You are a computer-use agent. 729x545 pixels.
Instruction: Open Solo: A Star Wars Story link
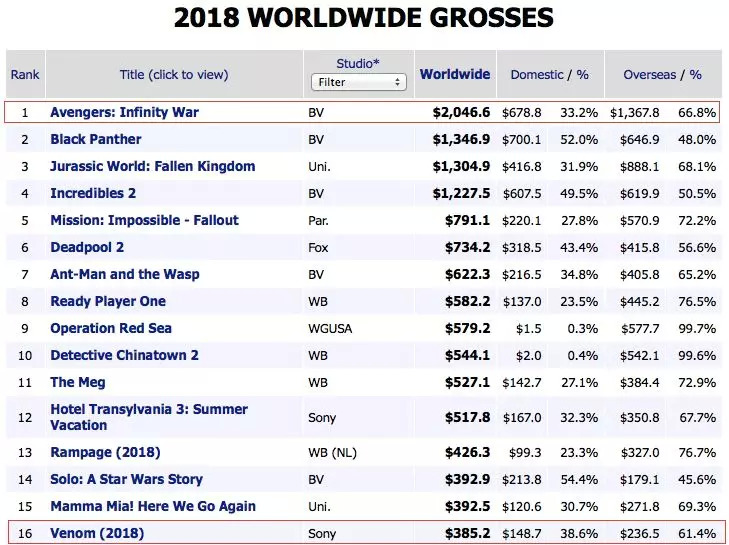[126, 479]
